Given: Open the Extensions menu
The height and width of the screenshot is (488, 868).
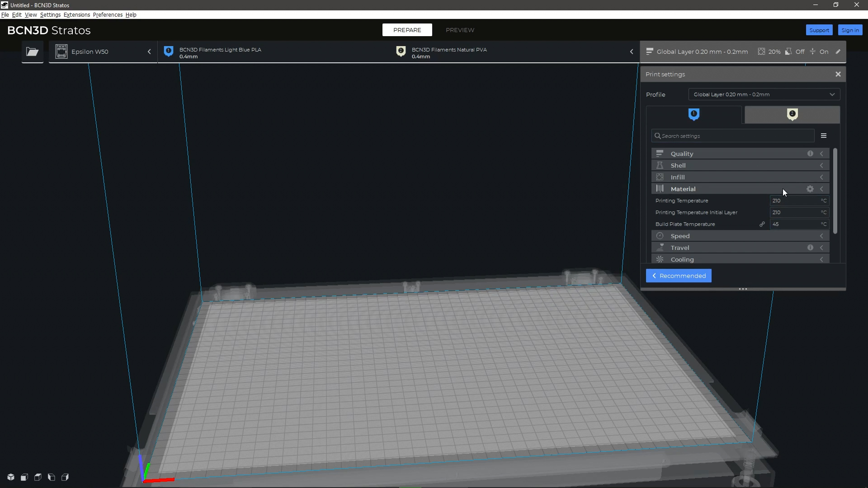Looking at the screenshot, I should 77,15.
